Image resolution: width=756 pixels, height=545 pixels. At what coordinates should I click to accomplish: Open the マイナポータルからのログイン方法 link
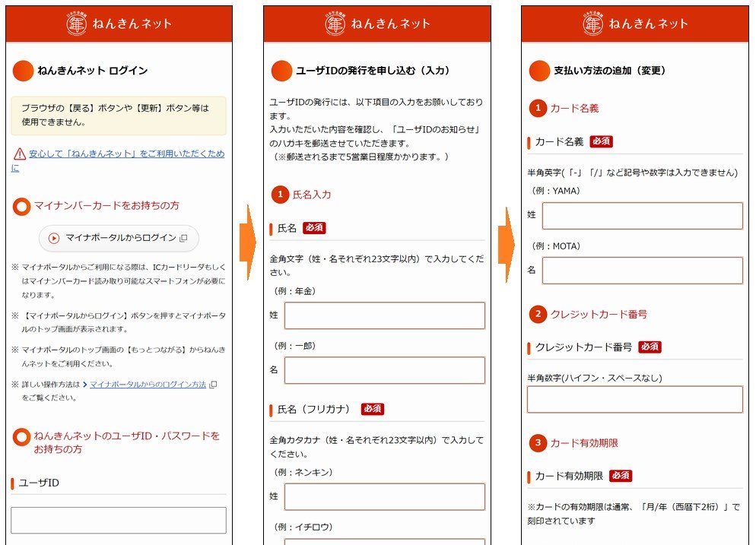[148, 385]
